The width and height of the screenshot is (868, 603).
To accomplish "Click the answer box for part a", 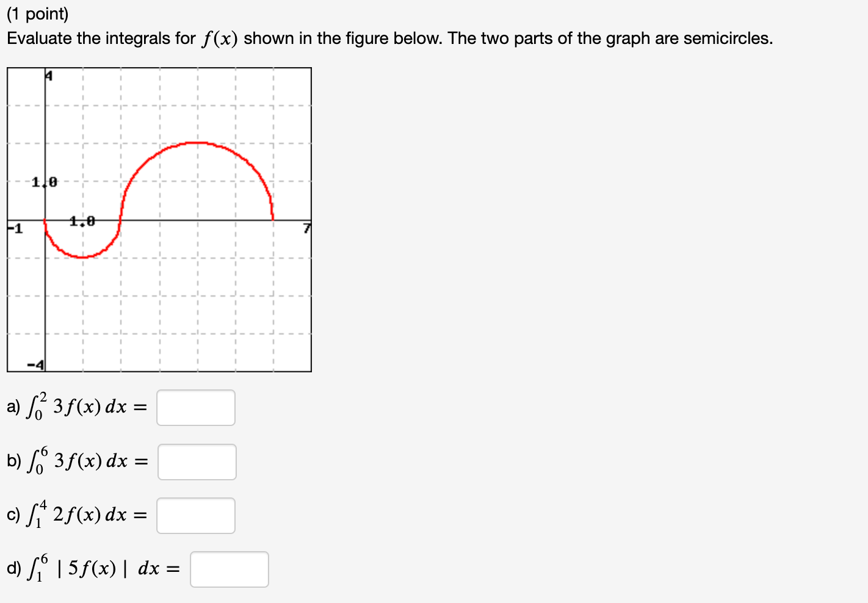I will pos(195,408).
